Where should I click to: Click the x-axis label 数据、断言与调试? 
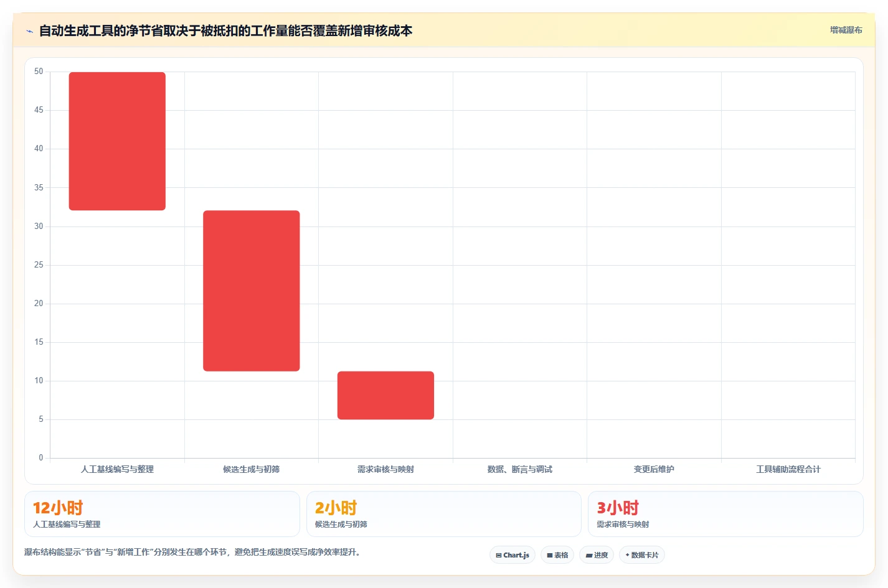[520, 469]
